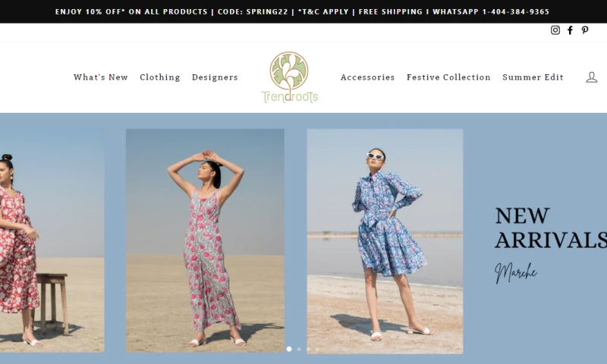Open the blue shirt dress photo
Image resolution: width=607 pixels, height=364 pixels.
(x=385, y=241)
